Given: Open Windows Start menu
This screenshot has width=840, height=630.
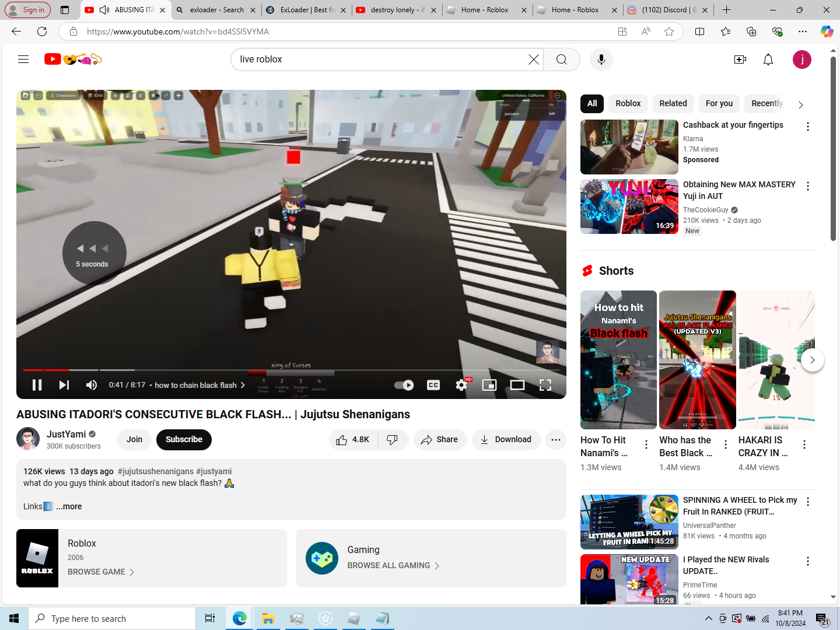Looking at the screenshot, I should (14, 618).
